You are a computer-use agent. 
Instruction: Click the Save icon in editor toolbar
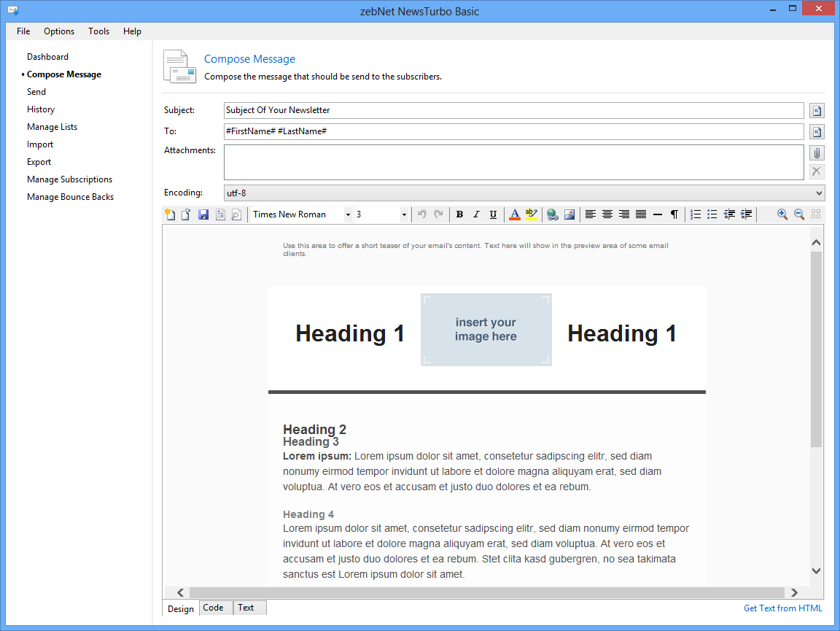click(203, 214)
